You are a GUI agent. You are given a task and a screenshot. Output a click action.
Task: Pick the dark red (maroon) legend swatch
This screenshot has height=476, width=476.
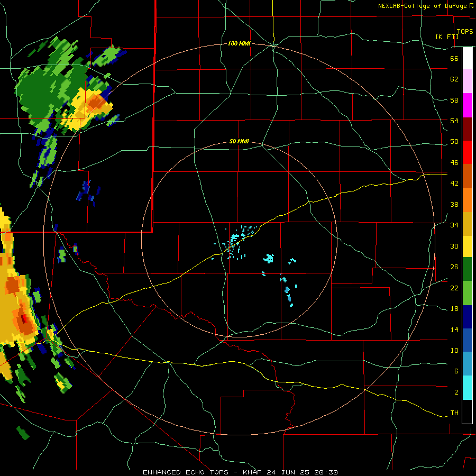click(x=467, y=129)
